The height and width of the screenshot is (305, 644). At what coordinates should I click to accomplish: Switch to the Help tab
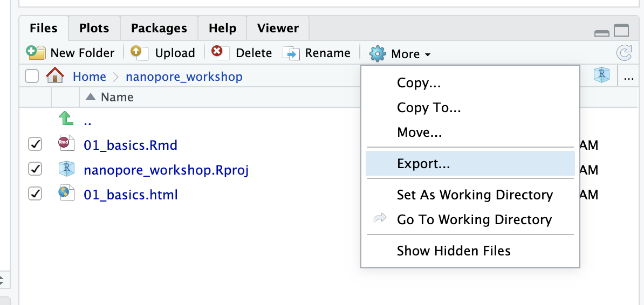pyautogui.click(x=222, y=29)
